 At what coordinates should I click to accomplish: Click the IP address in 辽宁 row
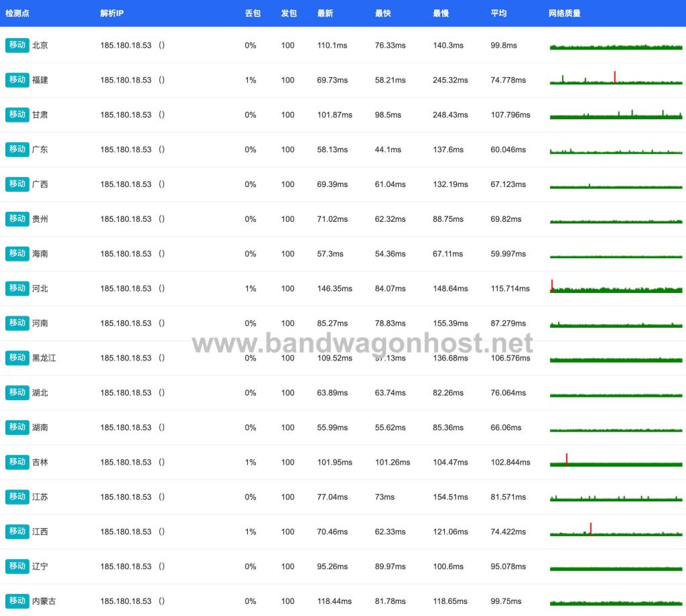pos(125,566)
